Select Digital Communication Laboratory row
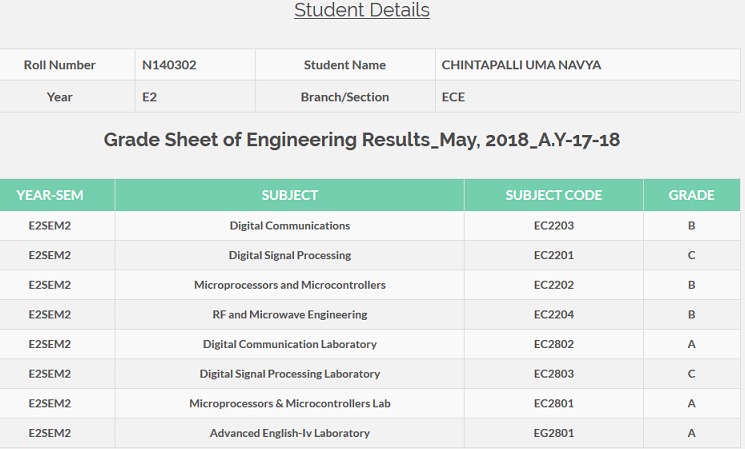This screenshot has height=449, width=745. coord(290,344)
